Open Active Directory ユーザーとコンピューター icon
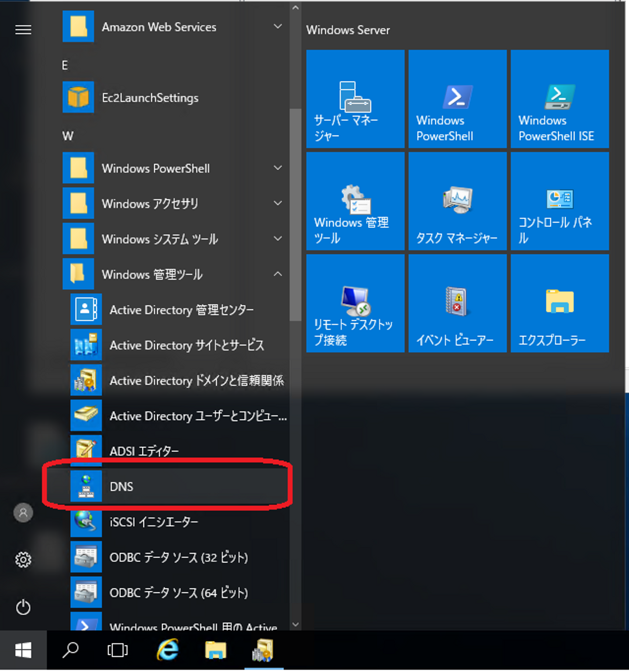 pyautogui.click(x=86, y=416)
